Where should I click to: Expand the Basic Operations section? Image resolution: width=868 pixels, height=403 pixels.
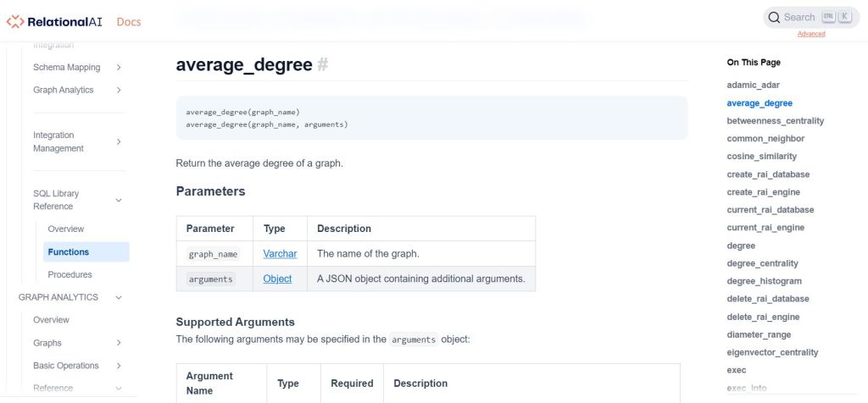119,366
